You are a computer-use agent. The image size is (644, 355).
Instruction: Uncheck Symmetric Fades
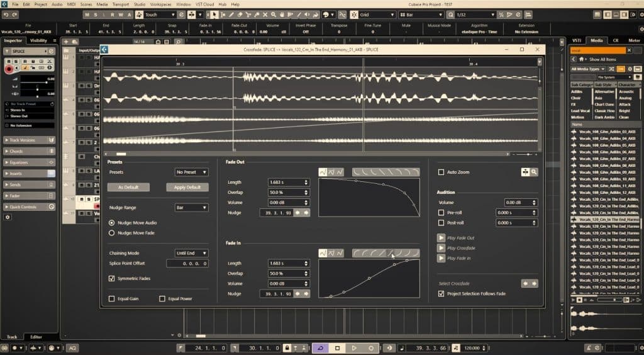[x=112, y=278]
